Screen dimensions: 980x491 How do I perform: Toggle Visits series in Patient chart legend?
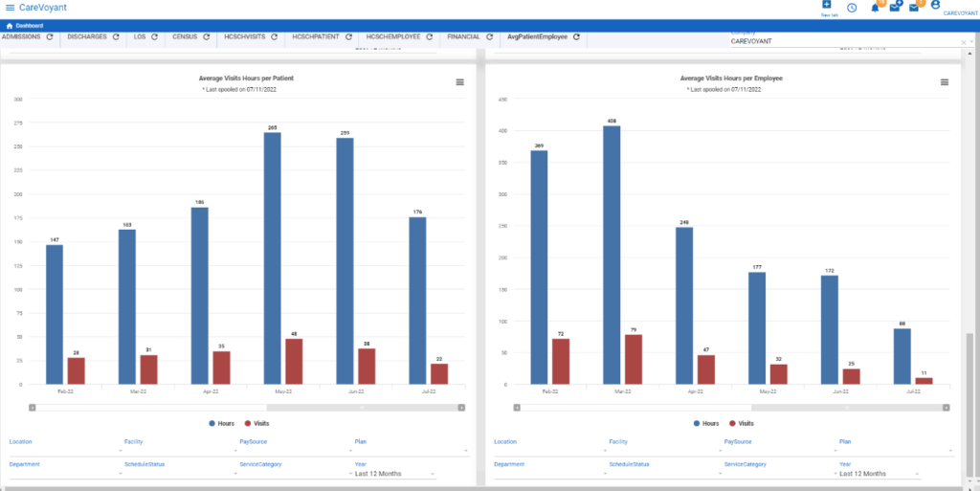[x=256, y=423]
